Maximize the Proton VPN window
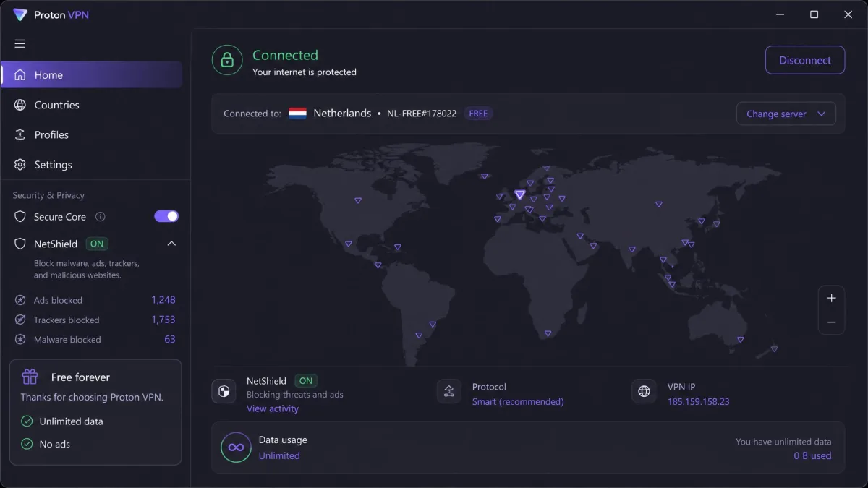 [x=814, y=14]
